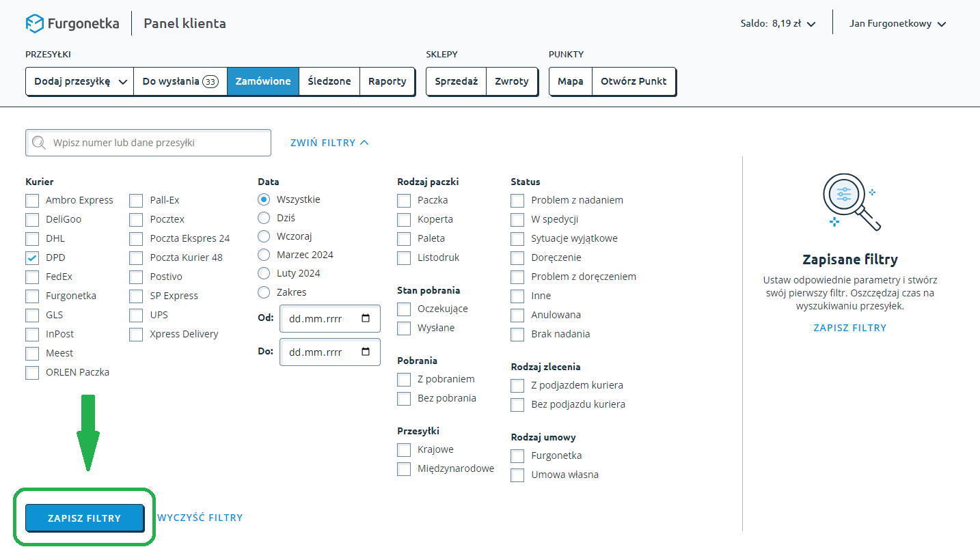The width and height of the screenshot is (980, 547).
Task: Open the Śledzone tab
Action: pos(329,81)
